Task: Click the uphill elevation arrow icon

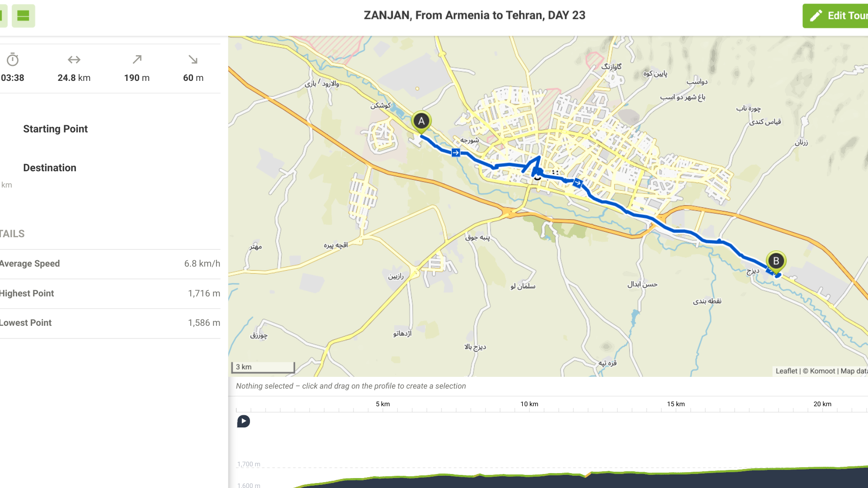Action: (137, 60)
